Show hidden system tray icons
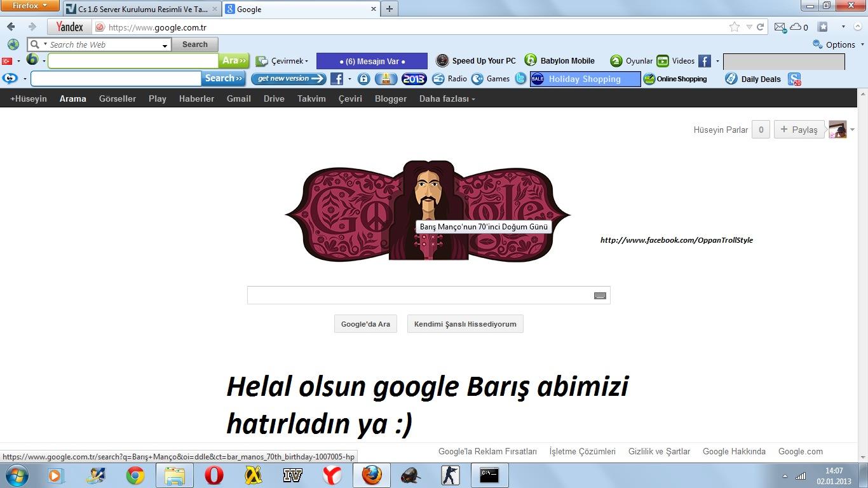The width and height of the screenshot is (868, 488). click(x=785, y=476)
